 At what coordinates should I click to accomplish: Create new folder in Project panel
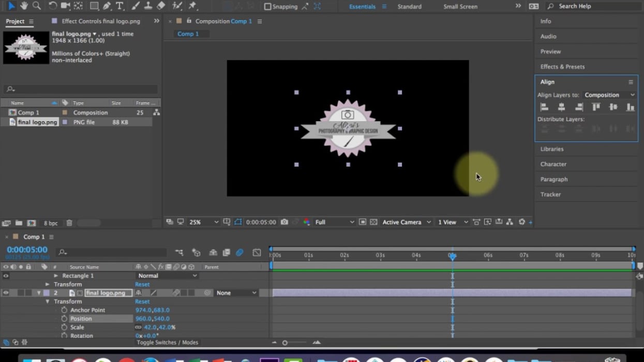coord(19,223)
